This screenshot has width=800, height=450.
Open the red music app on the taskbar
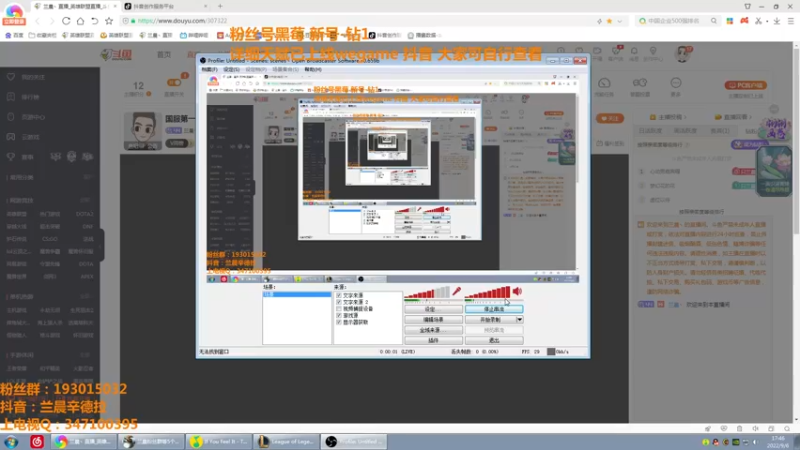pyautogui.click(x=37, y=442)
